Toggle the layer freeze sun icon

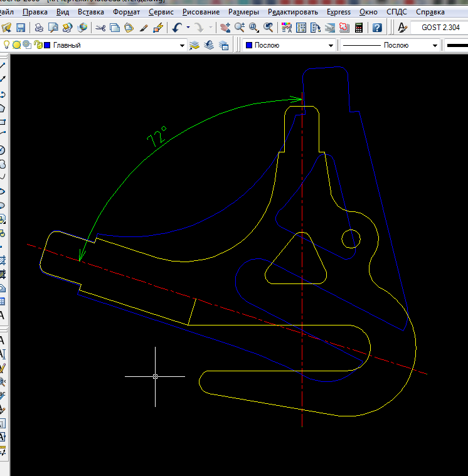tap(17, 45)
